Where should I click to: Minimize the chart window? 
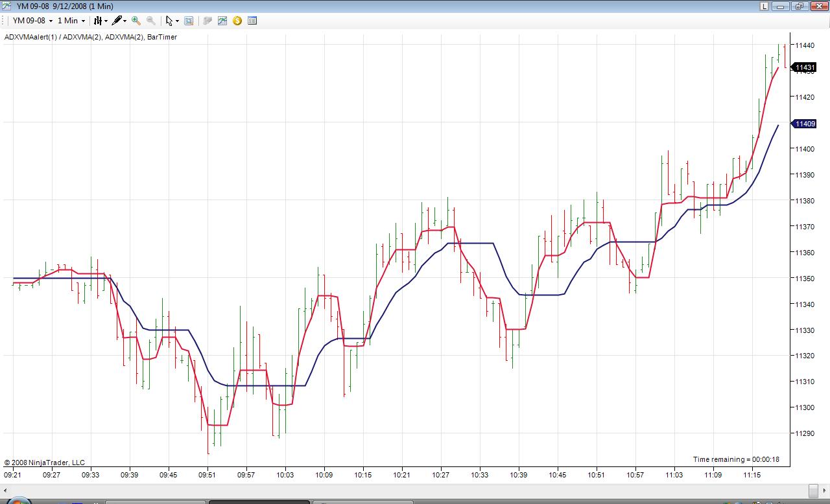click(781, 6)
